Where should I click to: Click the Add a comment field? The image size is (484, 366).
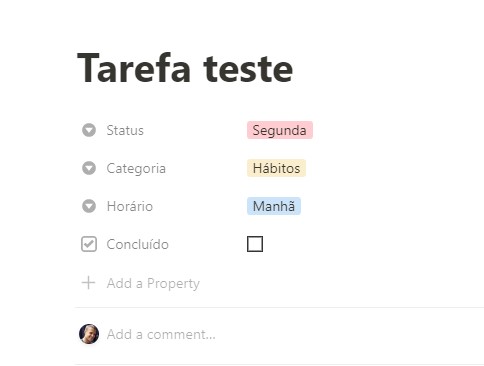161,334
